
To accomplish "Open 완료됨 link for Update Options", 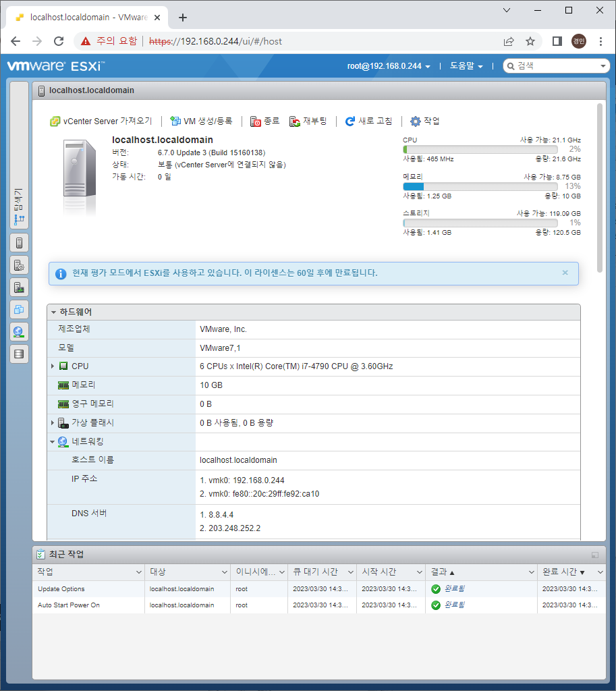I will 455,588.
